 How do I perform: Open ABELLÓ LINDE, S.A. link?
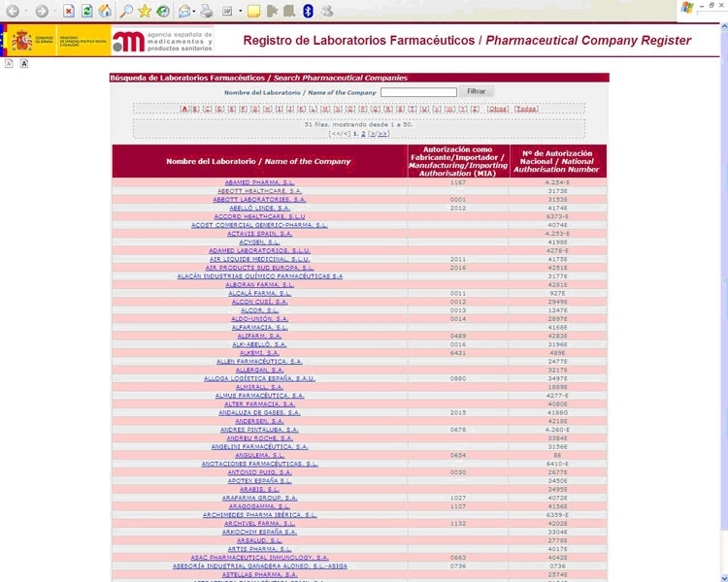(259, 208)
